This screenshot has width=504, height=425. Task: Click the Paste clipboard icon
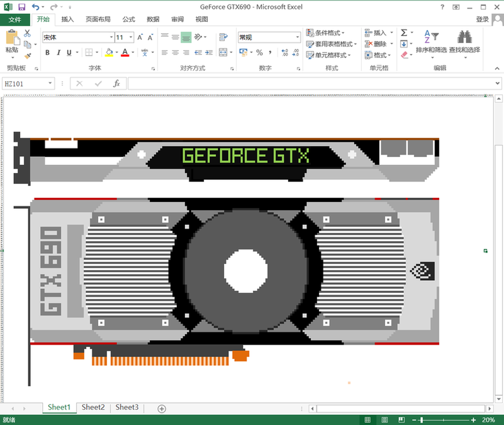[x=13, y=37]
